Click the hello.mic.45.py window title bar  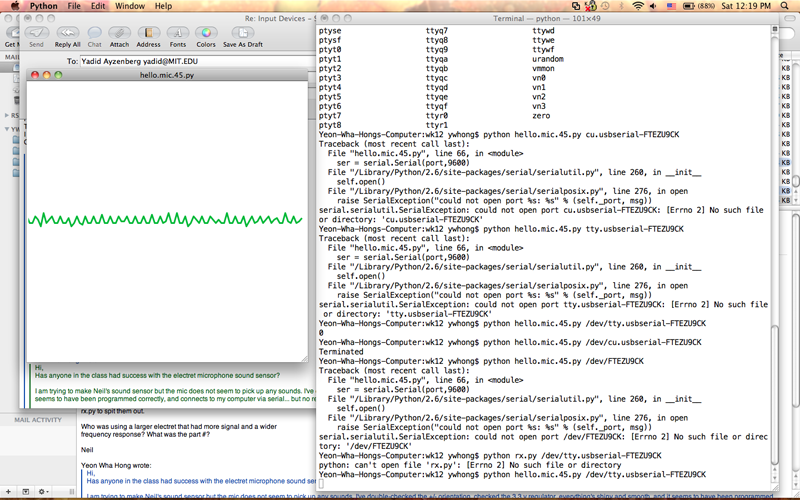tap(167, 74)
